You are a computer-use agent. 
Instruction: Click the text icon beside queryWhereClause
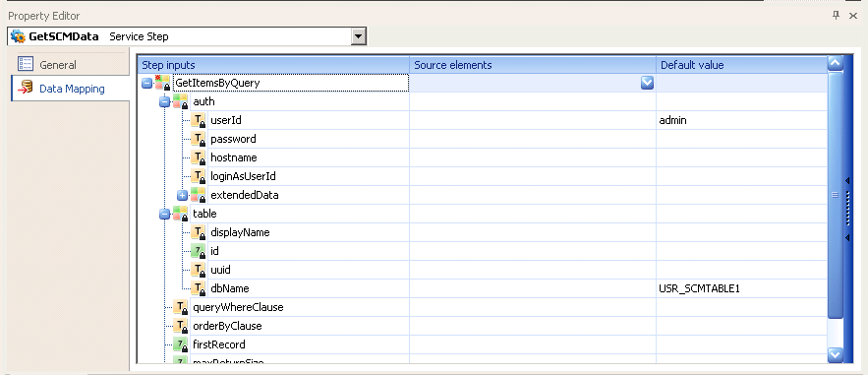181,307
